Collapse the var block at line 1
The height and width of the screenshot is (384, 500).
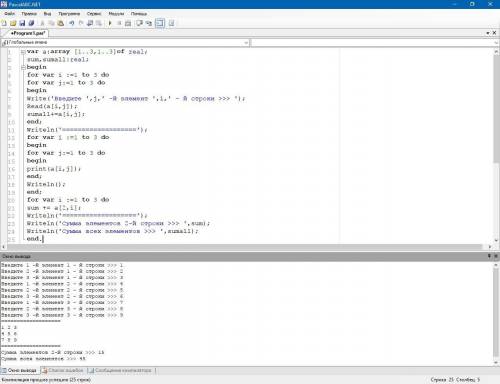[23, 52]
